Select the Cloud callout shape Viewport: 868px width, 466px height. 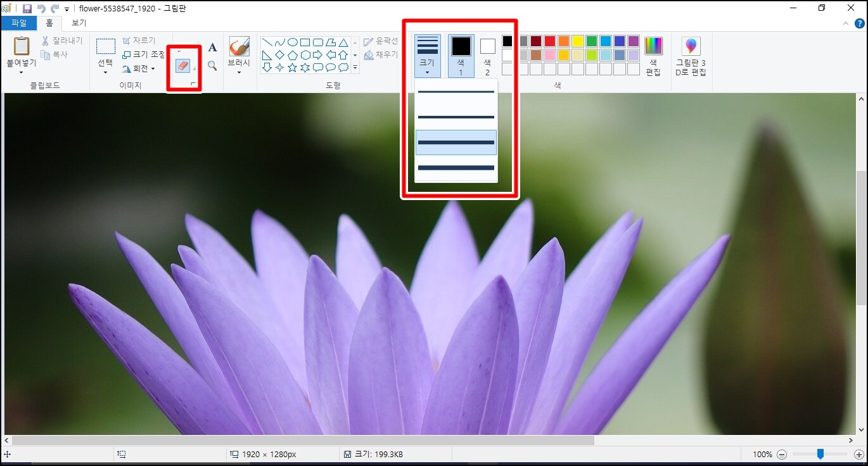click(x=343, y=67)
